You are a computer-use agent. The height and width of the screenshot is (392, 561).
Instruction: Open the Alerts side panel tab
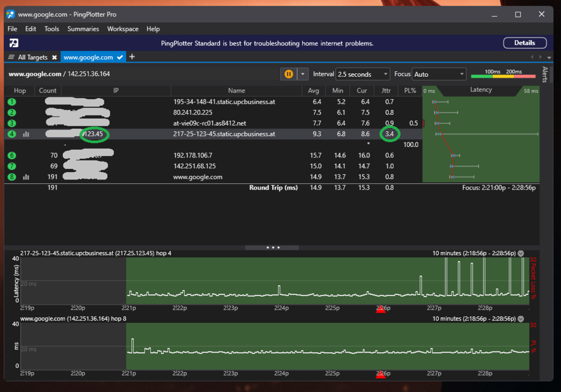coord(545,75)
